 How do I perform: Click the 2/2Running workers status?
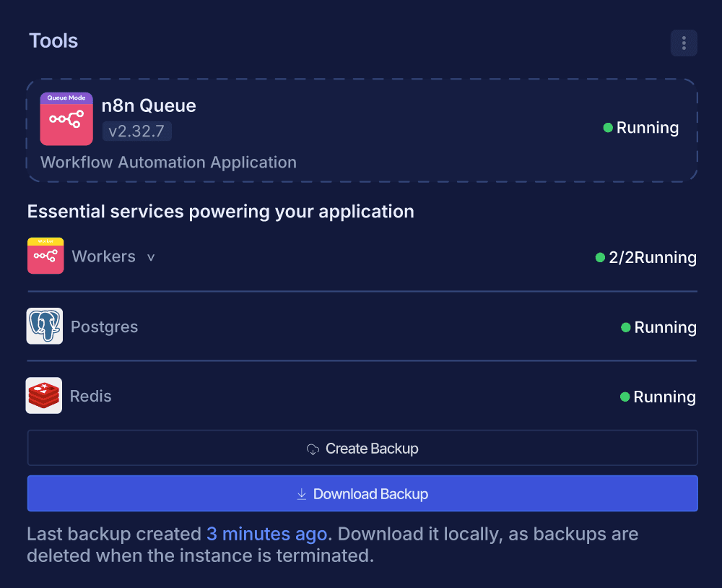(x=646, y=258)
